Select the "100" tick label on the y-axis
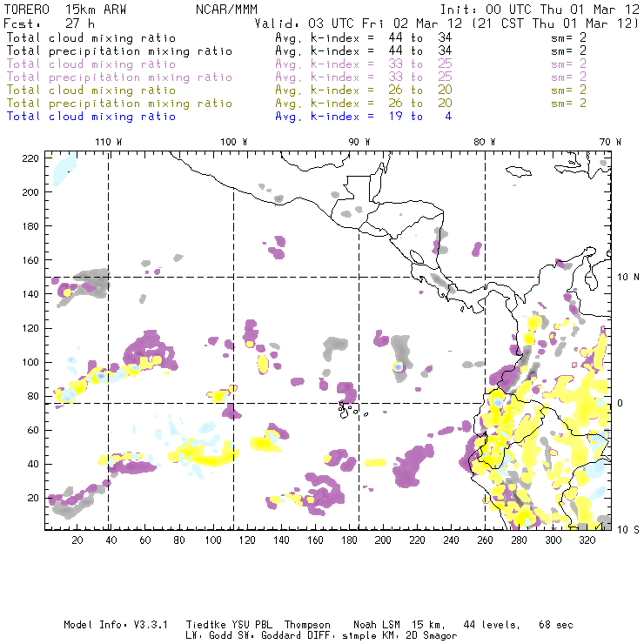The image size is (644, 644). click(x=30, y=362)
